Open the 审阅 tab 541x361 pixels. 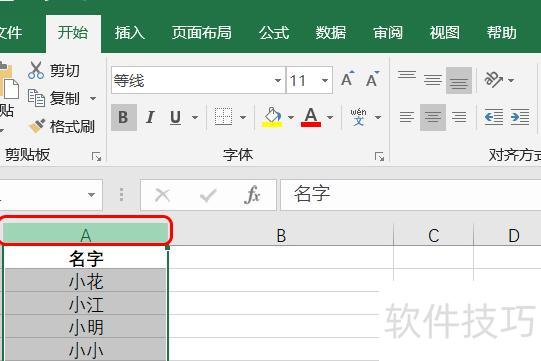(388, 33)
